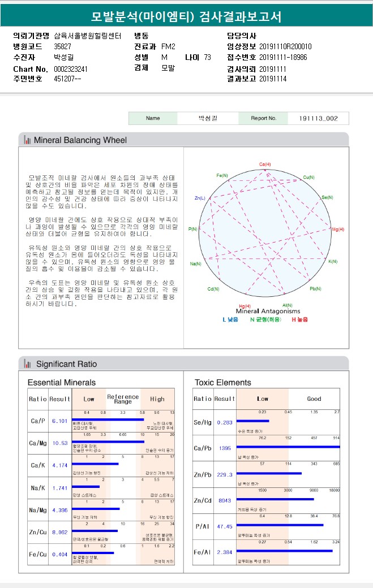The height and width of the screenshot is (588, 373).
Task: Click the Ca(H) label on the wheel
Action: 265,165
